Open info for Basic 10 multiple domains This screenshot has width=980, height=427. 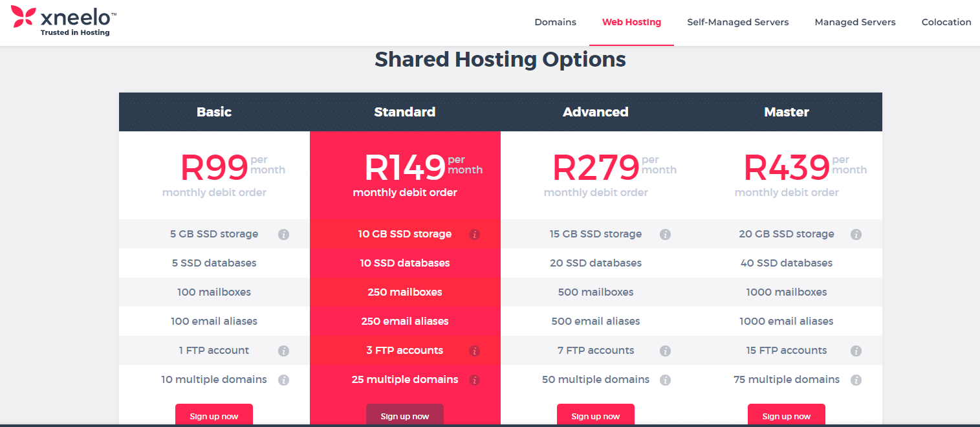click(283, 380)
